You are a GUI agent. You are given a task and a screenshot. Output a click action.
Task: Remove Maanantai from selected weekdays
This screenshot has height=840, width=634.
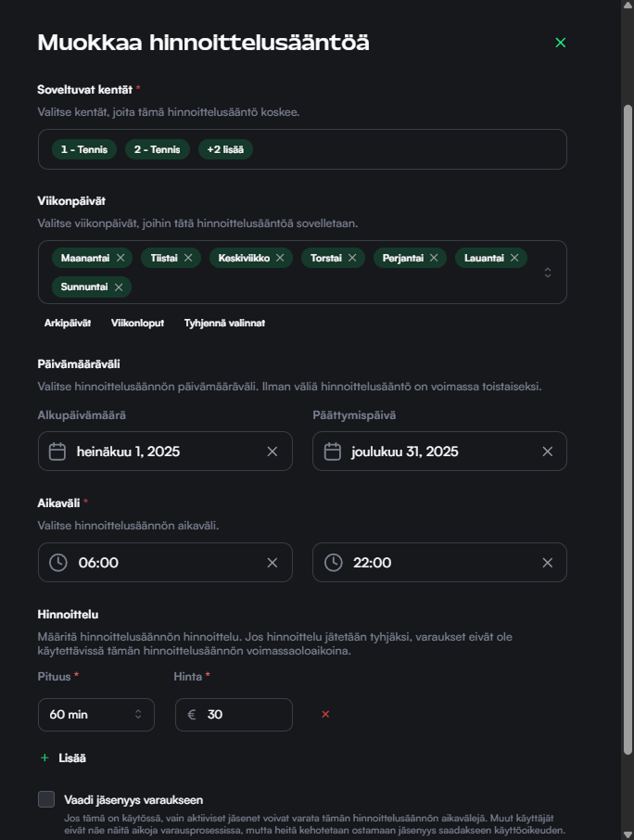click(120, 258)
